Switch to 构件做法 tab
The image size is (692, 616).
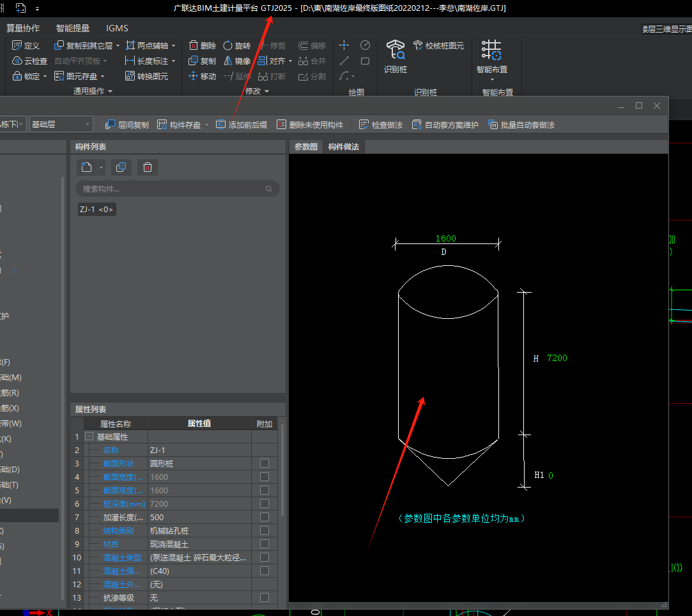click(343, 146)
